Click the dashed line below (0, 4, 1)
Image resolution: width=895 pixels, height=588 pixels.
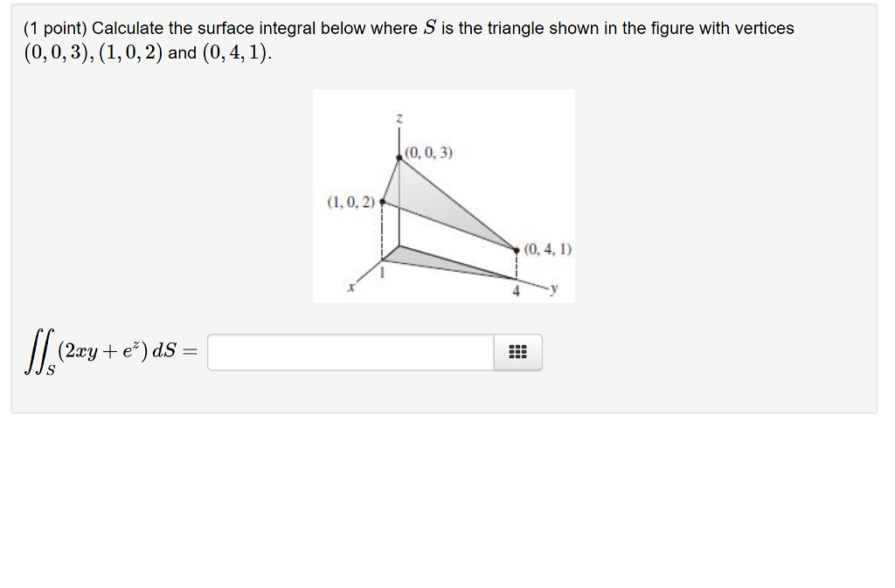pyautogui.click(x=517, y=266)
